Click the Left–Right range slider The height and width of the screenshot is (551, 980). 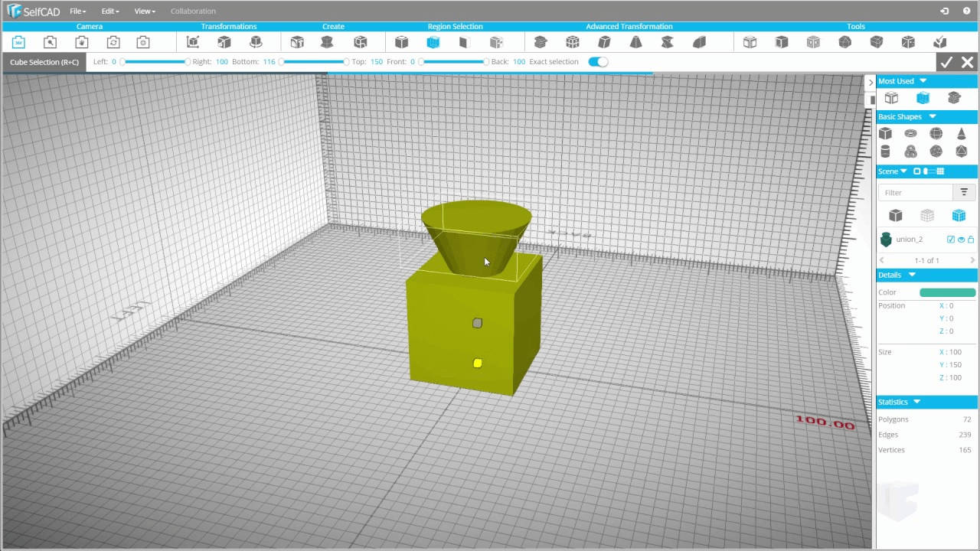coord(155,61)
